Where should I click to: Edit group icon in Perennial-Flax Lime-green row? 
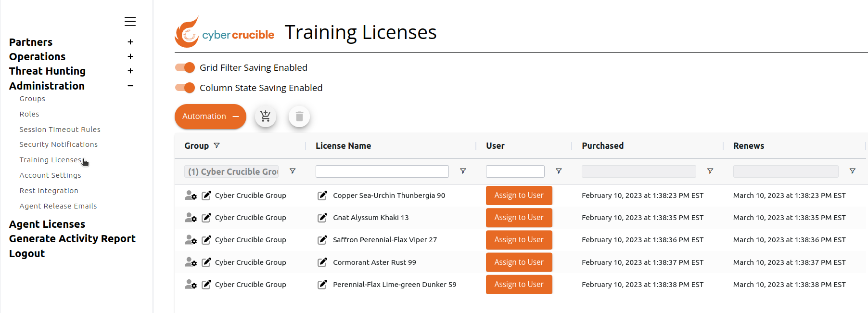pyautogui.click(x=206, y=285)
